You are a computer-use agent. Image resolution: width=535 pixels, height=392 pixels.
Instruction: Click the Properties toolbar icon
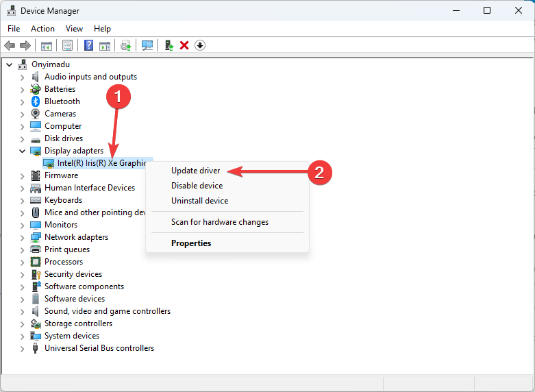pos(67,45)
